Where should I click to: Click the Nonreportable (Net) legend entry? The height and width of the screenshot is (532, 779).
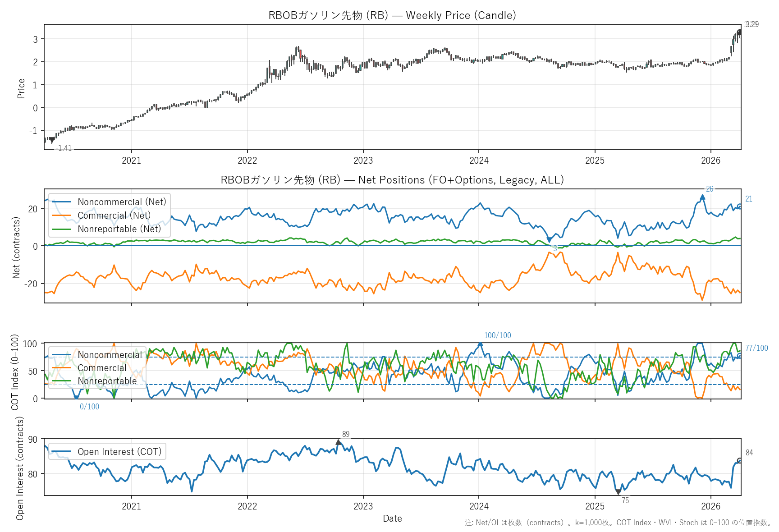[x=119, y=229]
